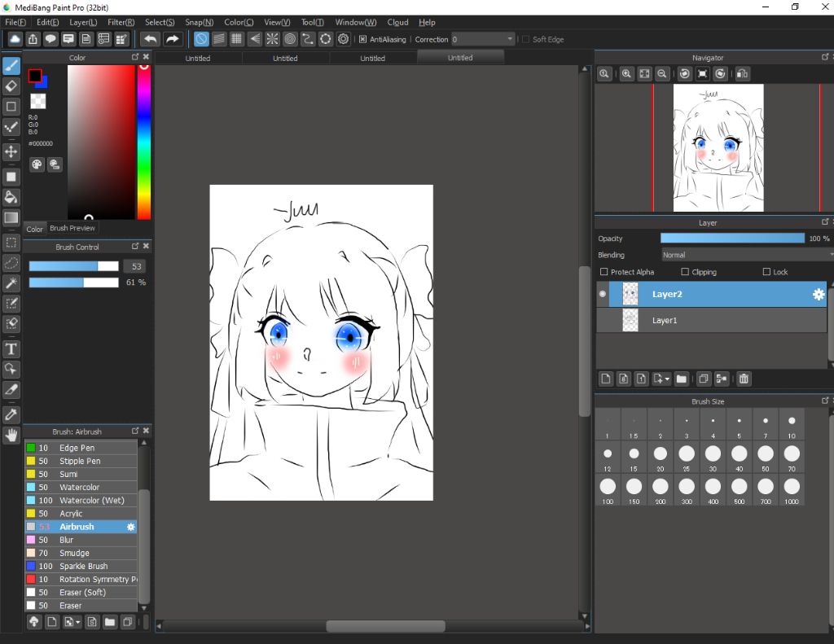Click the flip view icon in Navigator

pyautogui.click(x=743, y=74)
